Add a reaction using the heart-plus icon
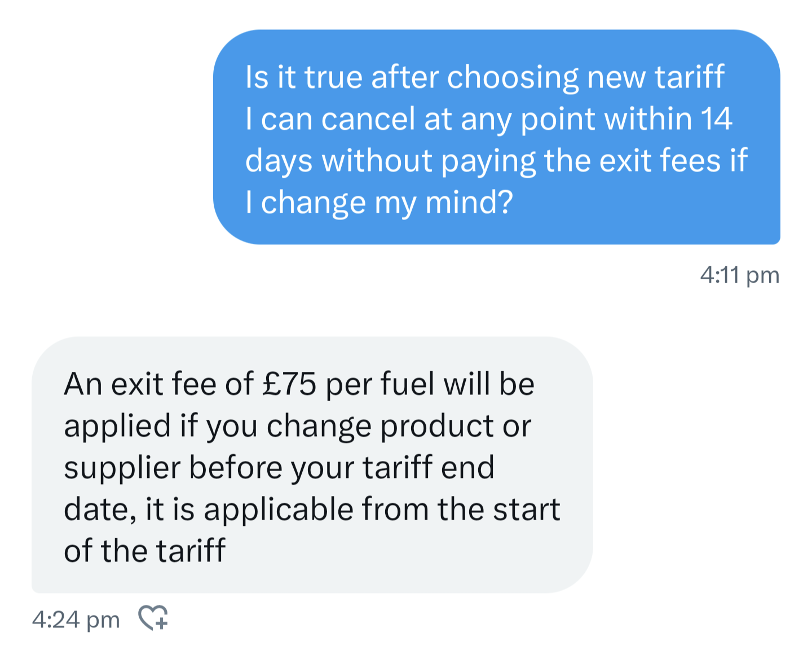The image size is (812, 659). click(153, 618)
